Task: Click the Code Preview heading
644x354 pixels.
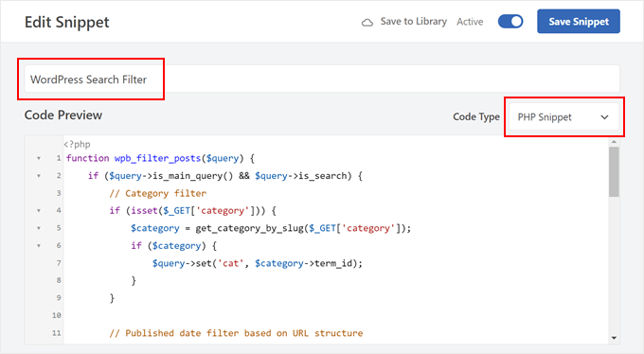Action: pos(63,115)
